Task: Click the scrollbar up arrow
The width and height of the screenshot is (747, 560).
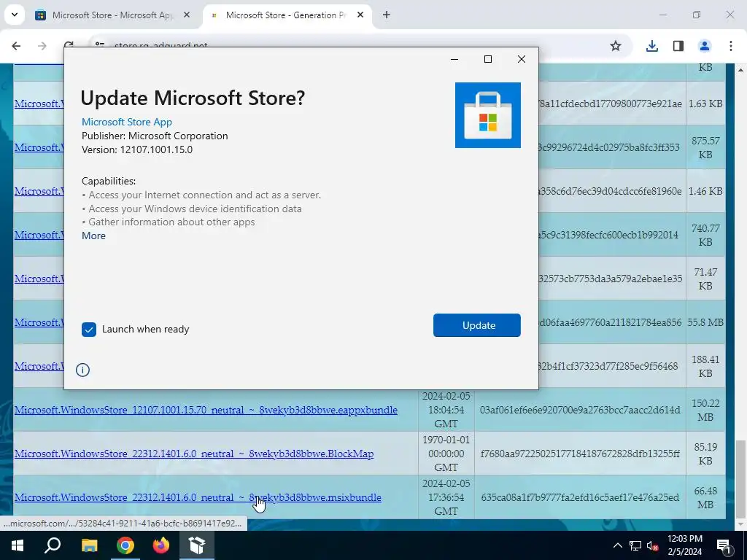Action: [x=740, y=71]
